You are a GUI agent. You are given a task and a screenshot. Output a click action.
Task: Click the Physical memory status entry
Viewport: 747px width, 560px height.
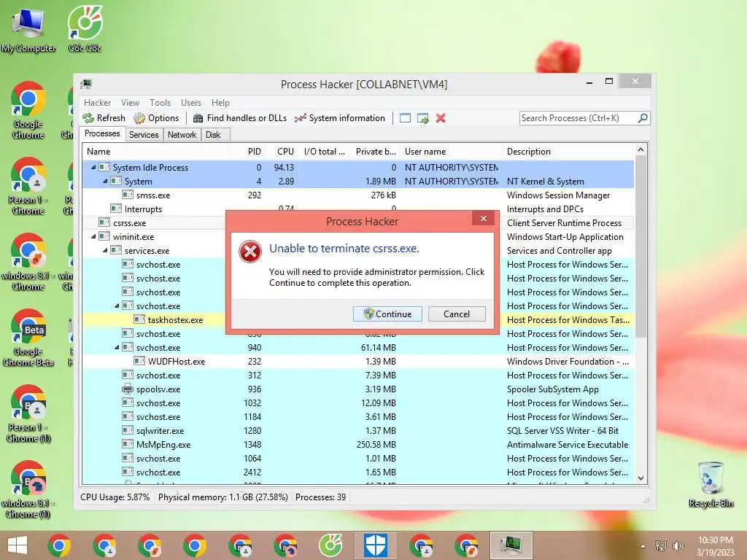tap(223, 497)
